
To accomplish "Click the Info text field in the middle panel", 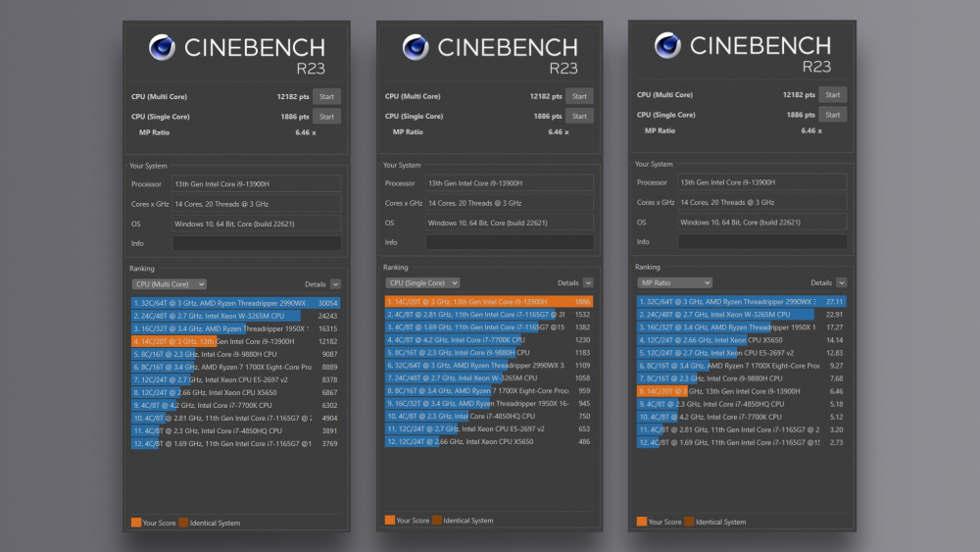I will pos(510,242).
